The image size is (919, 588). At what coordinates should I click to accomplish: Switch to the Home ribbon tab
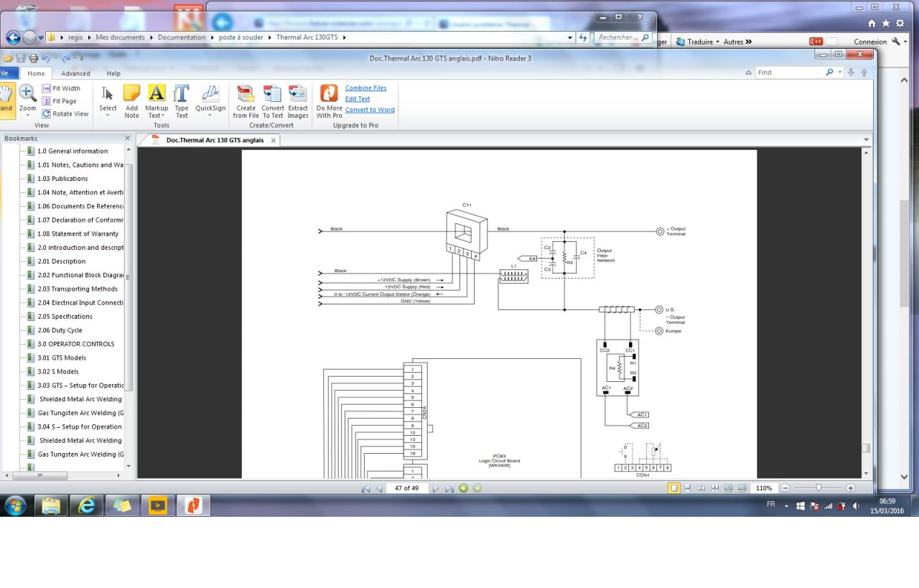tap(36, 73)
